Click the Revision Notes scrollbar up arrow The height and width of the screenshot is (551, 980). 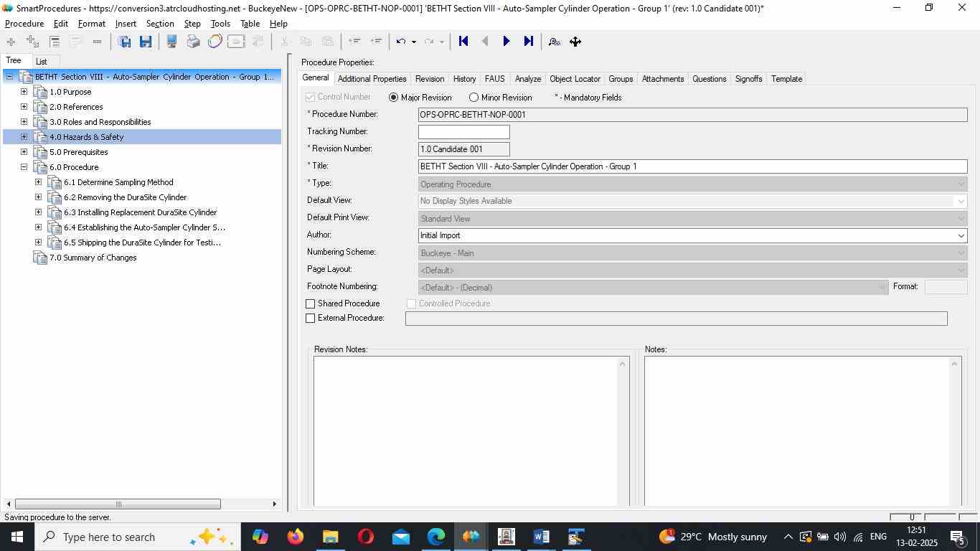pyautogui.click(x=622, y=364)
